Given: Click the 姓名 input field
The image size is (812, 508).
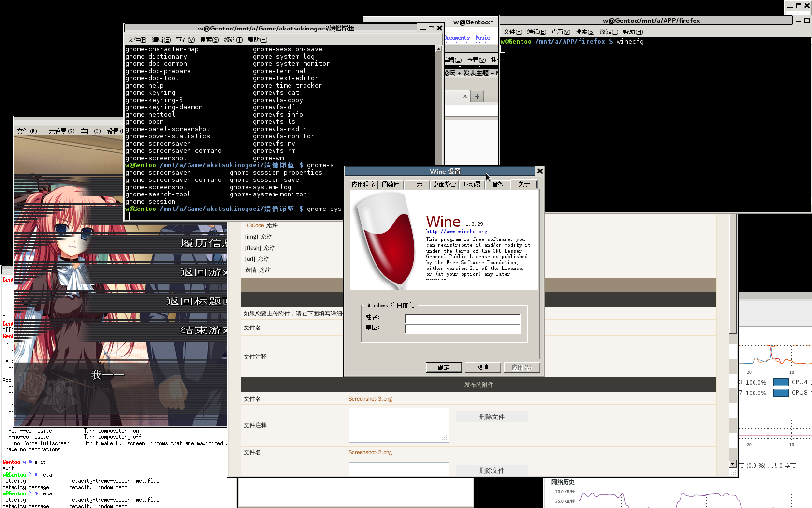Looking at the screenshot, I should point(462,318).
